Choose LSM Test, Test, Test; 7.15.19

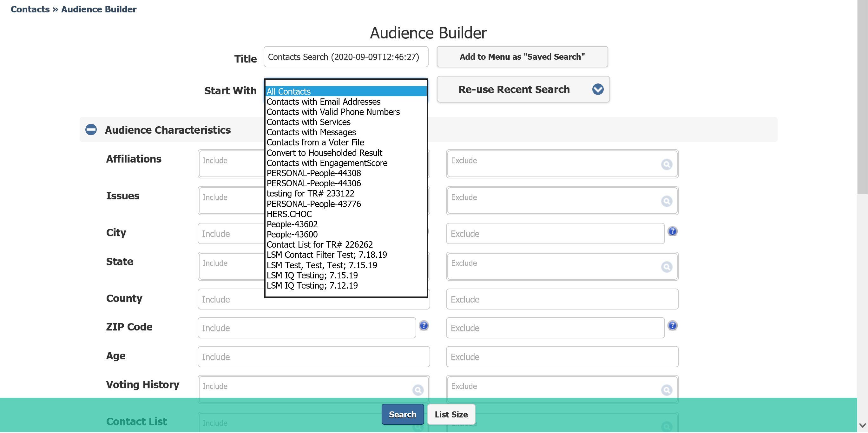[346, 265]
